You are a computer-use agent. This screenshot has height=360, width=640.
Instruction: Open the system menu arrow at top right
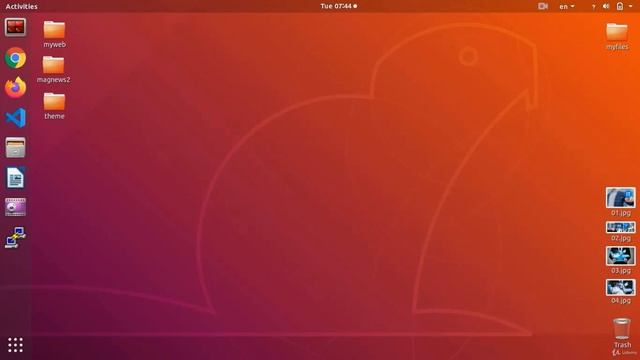(x=631, y=6)
